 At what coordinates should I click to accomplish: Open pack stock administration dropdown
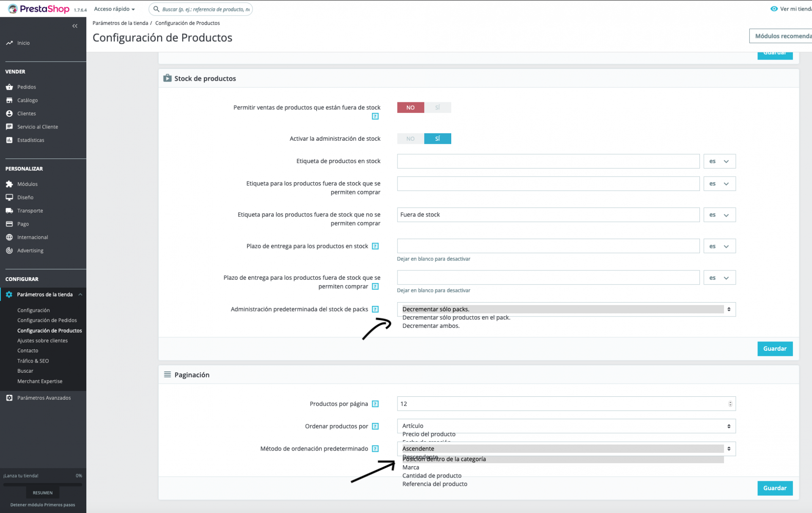[x=566, y=309]
